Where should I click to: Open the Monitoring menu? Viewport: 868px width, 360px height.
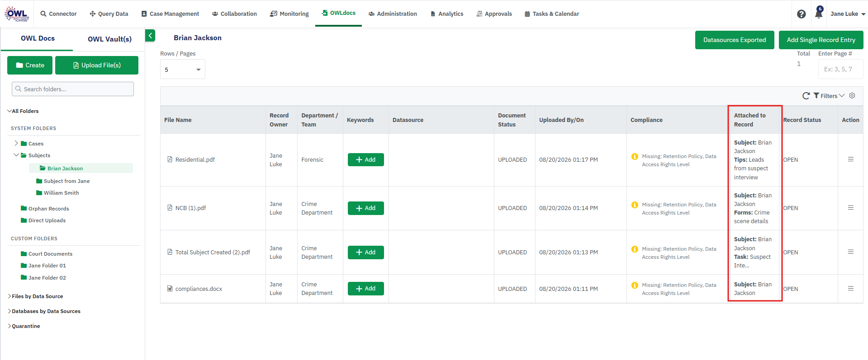click(289, 14)
